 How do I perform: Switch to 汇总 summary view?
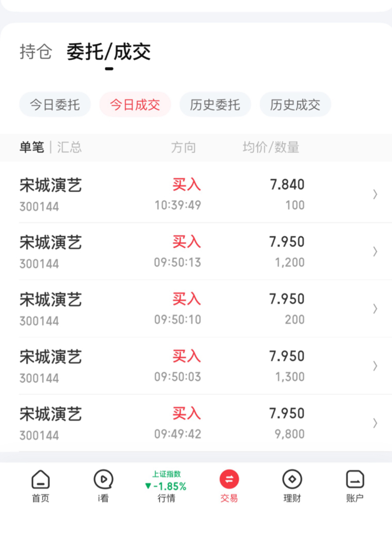pyautogui.click(x=69, y=148)
